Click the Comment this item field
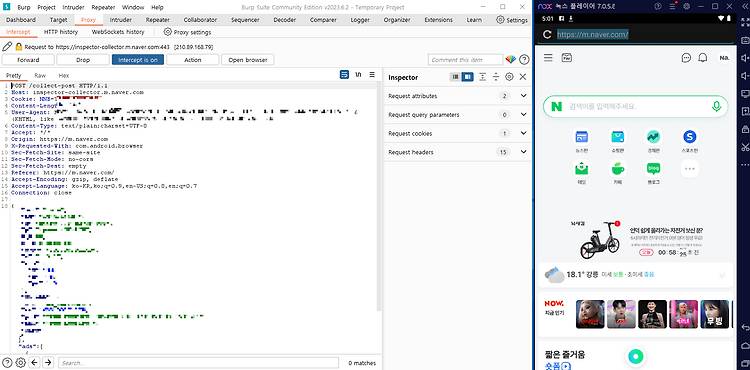The height and width of the screenshot is (370, 750). [465, 60]
